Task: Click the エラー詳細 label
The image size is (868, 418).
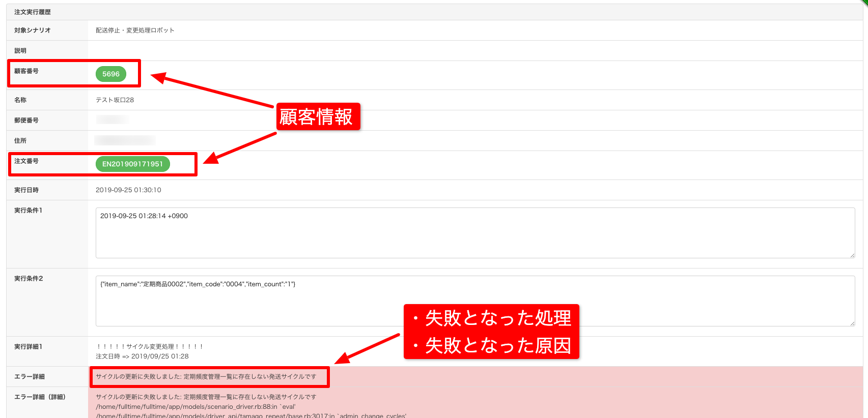Action: (30, 376)
